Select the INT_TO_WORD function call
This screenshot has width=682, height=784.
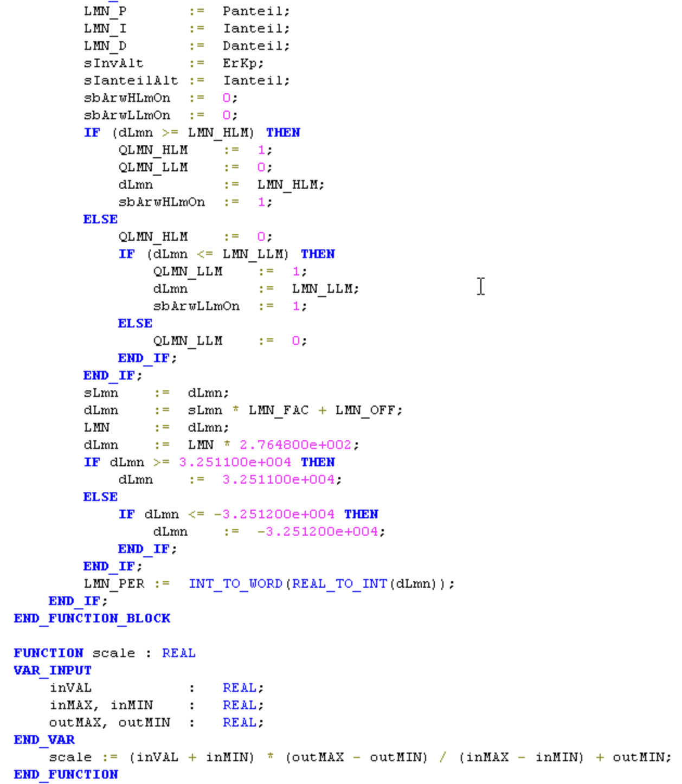point(235,583)
